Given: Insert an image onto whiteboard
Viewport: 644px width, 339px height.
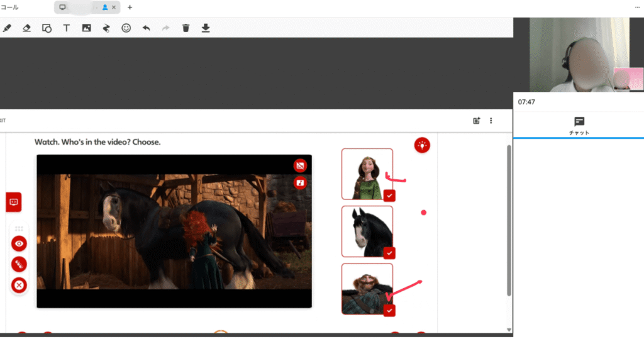Looking at the screenshot, I should (86, 28).
